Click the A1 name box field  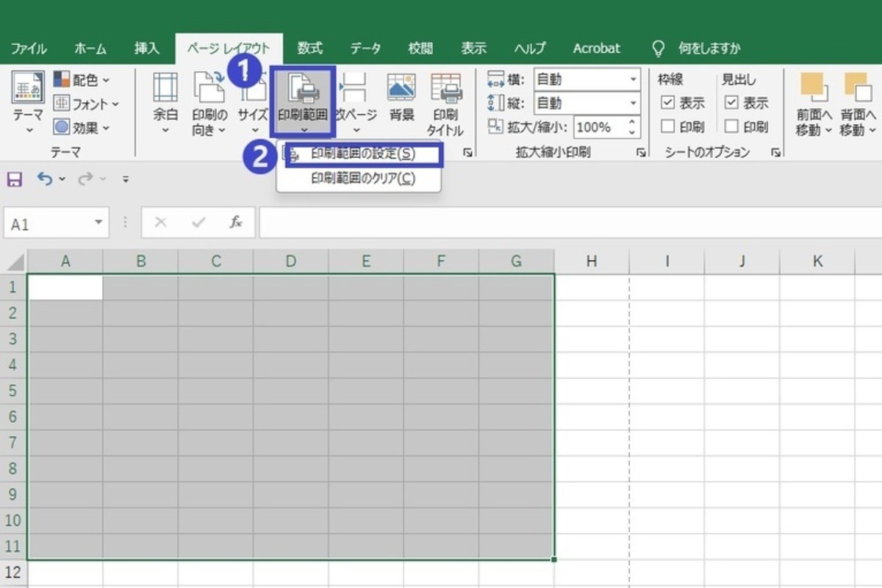point(48,223)
